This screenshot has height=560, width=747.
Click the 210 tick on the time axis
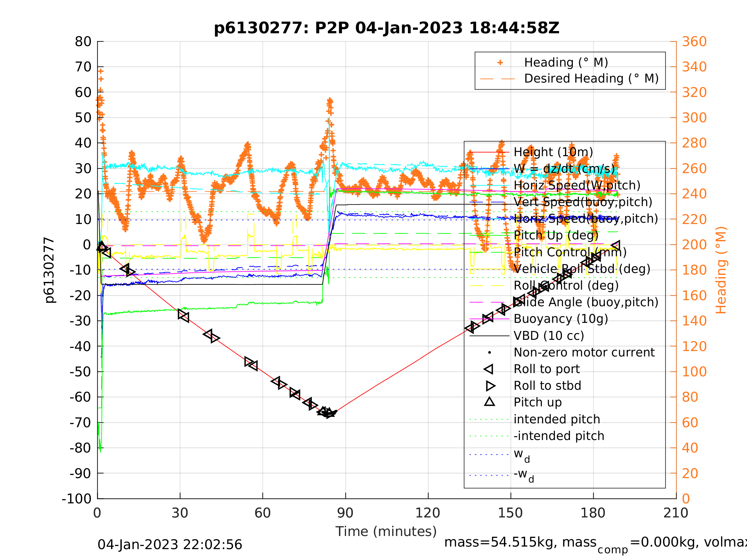[x=676, y=513]
